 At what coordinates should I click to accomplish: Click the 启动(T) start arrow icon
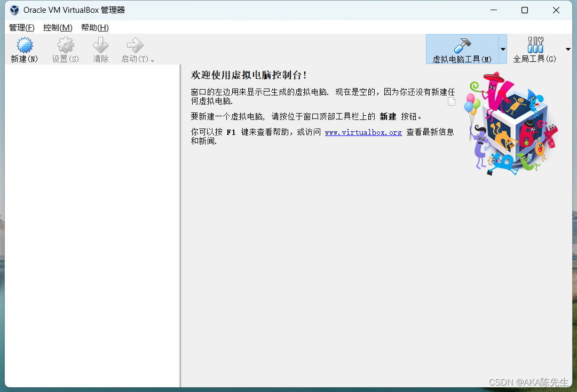tap(135, 45)
